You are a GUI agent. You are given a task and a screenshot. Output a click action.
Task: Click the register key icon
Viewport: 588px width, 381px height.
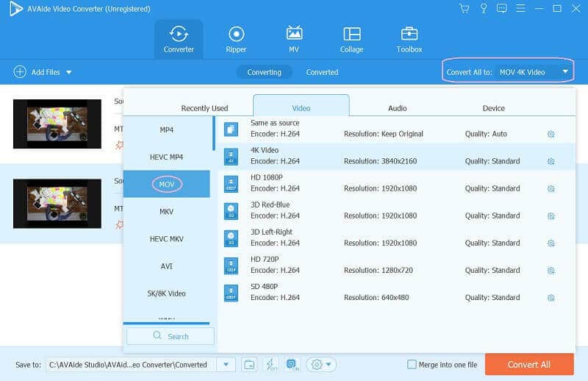[484, 9]
